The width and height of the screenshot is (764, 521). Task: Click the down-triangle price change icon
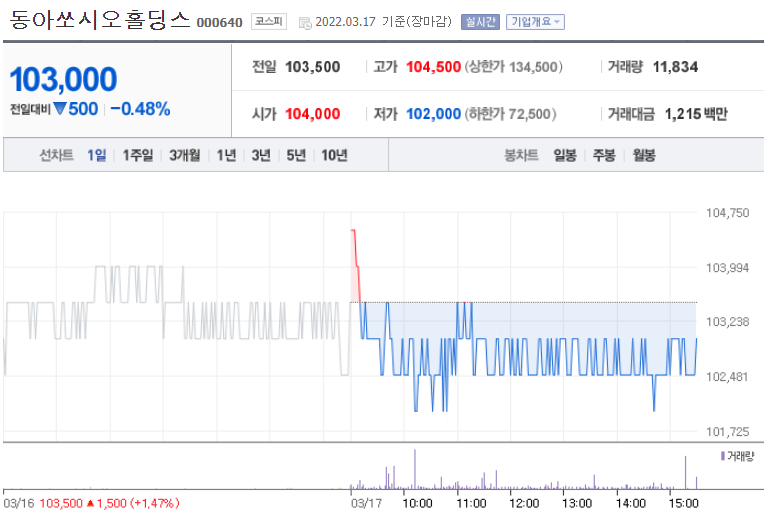tap(60, 108)
